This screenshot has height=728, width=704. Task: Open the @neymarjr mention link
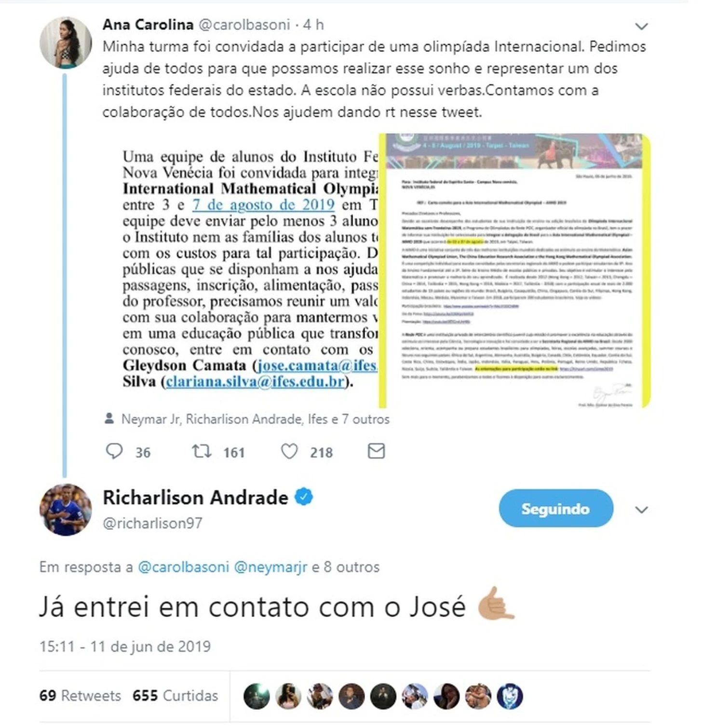tap(271, 567)
